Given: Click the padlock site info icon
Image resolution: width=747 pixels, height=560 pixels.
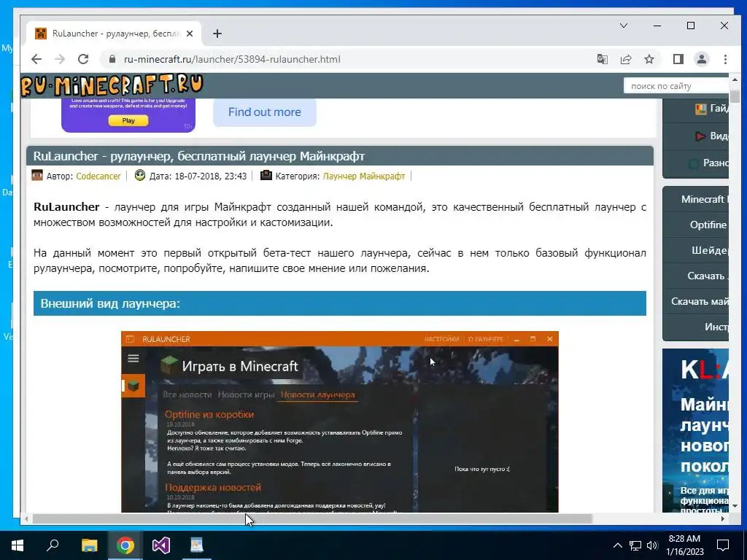Looking at the screenshot, I should (x=112, y=59).
